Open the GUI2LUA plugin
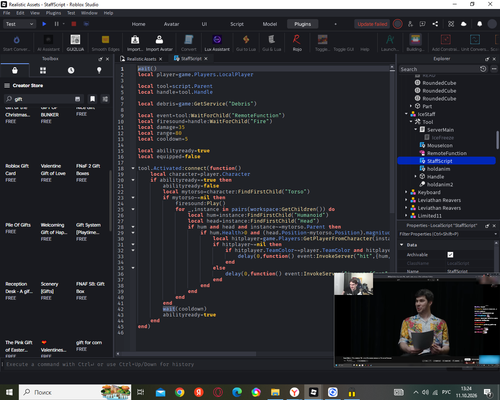500x400 pixels. click(75, 43)
